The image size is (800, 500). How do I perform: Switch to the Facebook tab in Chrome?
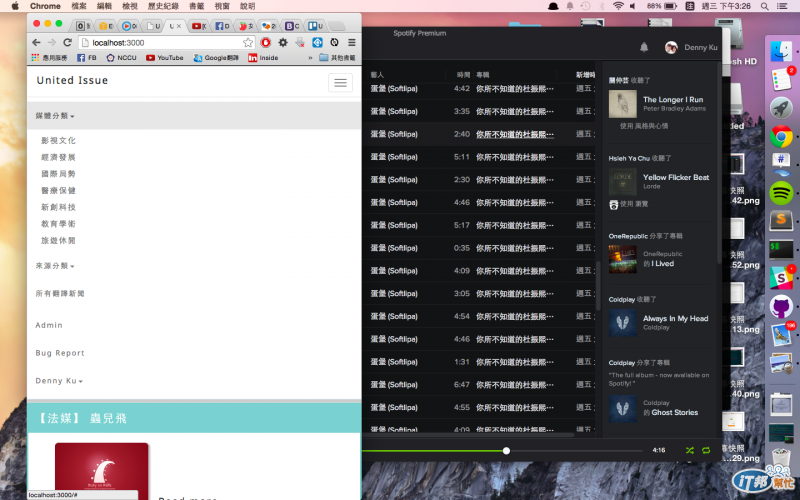pos(222,26)
